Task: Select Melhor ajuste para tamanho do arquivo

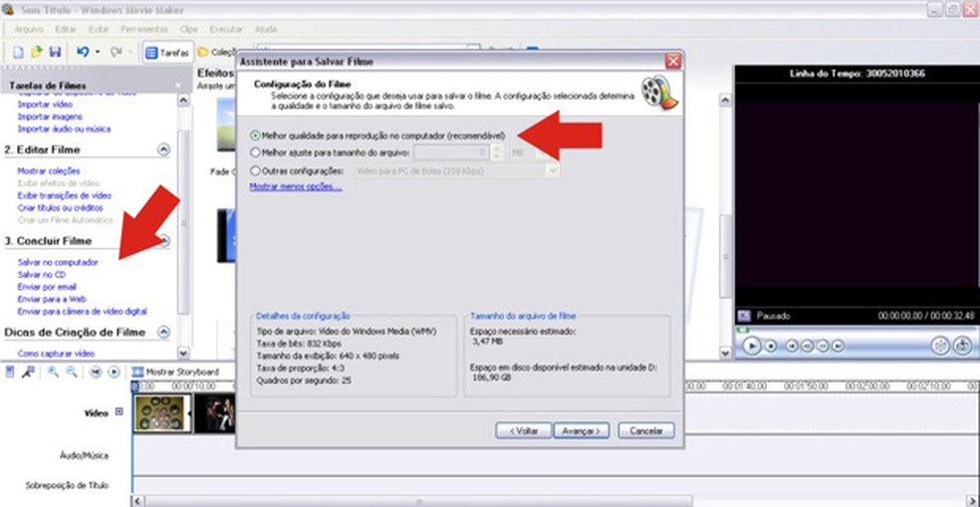Action: (x=330, y=152)
